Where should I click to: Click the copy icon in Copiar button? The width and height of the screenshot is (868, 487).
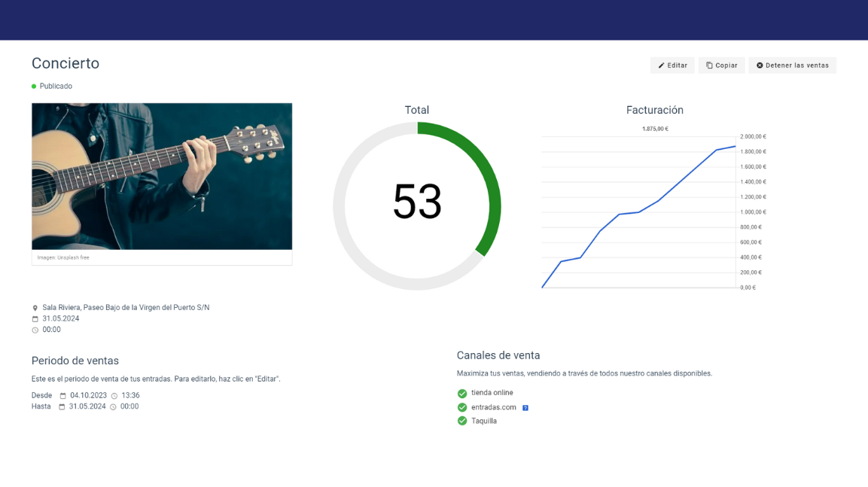tap(709, 65)
